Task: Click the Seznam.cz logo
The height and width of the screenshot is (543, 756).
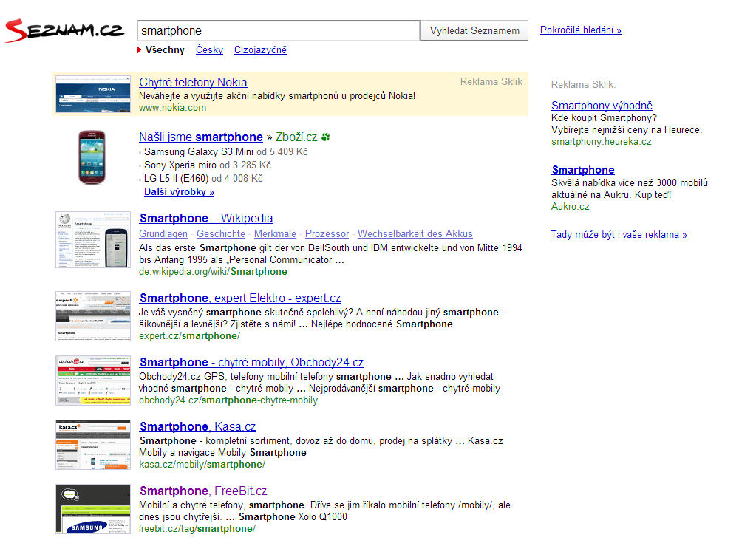Action: tap(64, 30)
